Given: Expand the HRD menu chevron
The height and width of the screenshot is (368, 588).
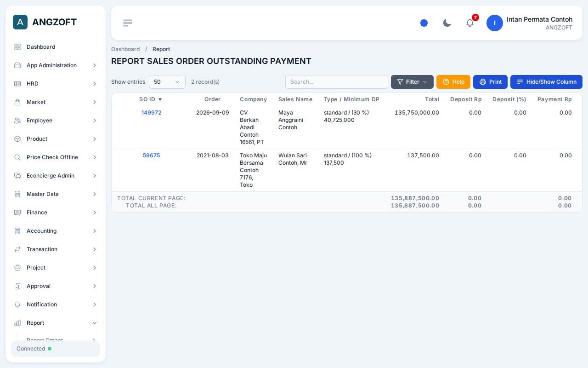Looking at the screenshot, I should (95, 84).
